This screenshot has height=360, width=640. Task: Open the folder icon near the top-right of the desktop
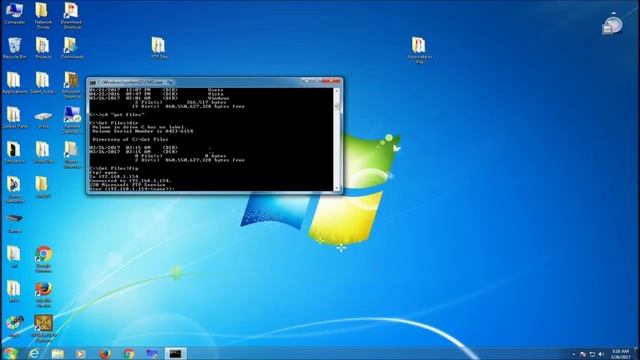tap(419, 50)
